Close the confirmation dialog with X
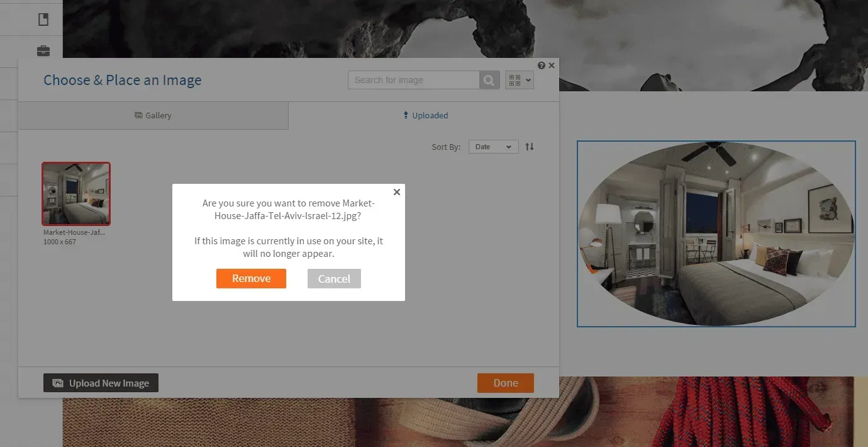 (397, 192)
